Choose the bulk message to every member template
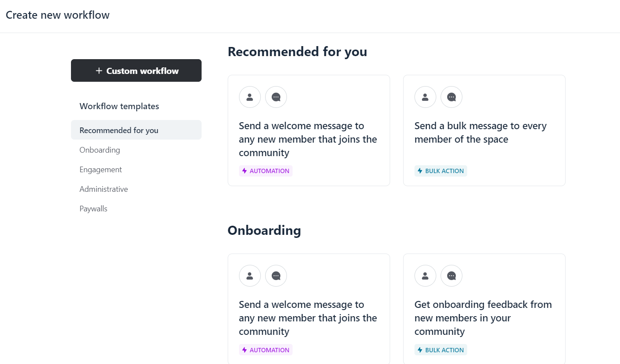 click(x=480, y=133)
